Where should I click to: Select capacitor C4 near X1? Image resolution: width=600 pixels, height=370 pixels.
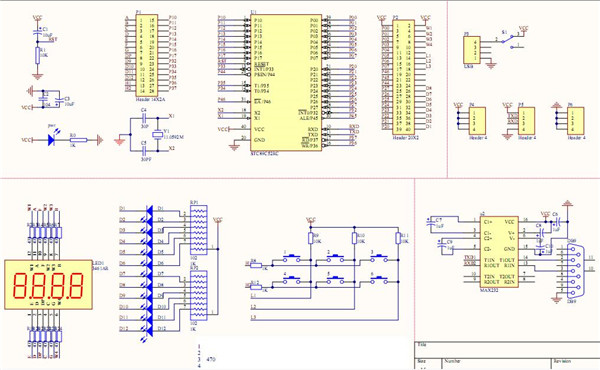click(144, 118)
